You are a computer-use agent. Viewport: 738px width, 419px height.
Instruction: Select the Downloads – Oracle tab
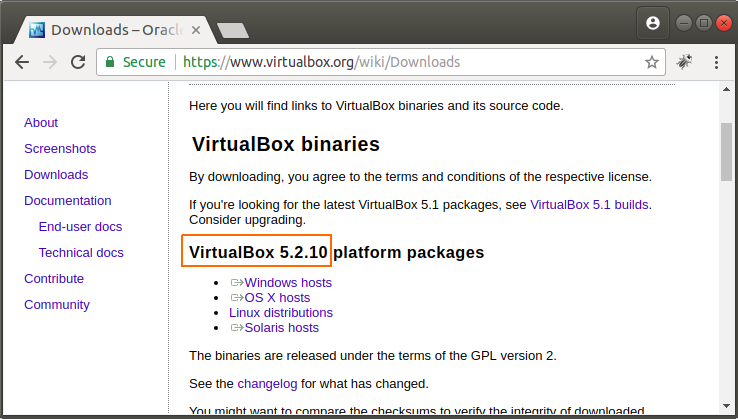point(115,30)
